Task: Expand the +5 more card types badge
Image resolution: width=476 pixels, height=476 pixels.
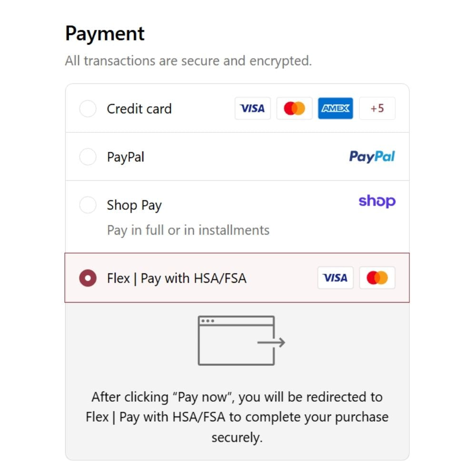Action: [x=377, y=109]
